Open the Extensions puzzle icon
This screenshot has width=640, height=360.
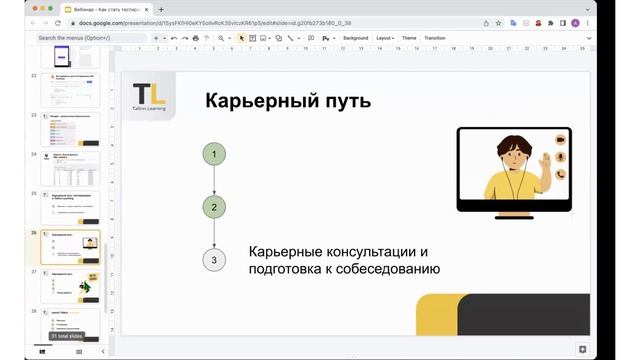[551, 23]
